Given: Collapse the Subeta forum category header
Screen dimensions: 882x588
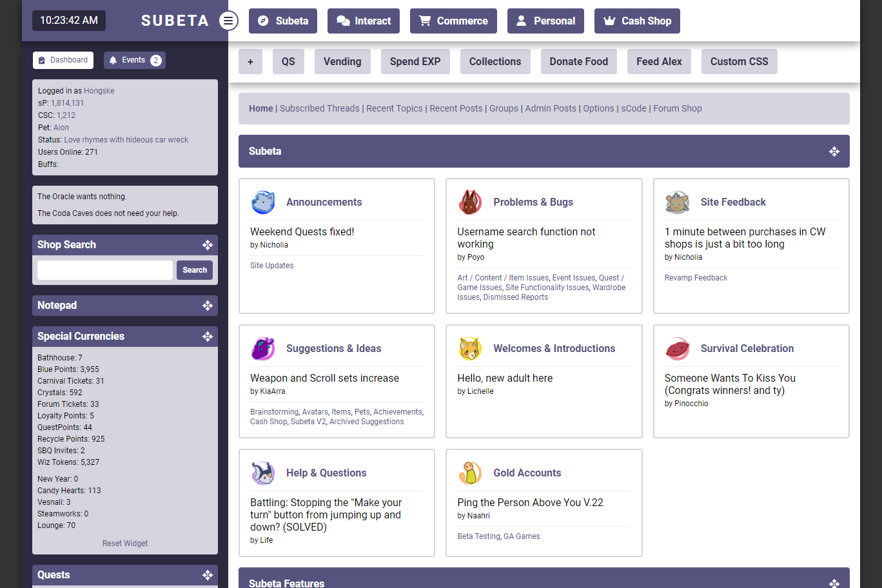Looking at the screenshot, I should (834, 152).
